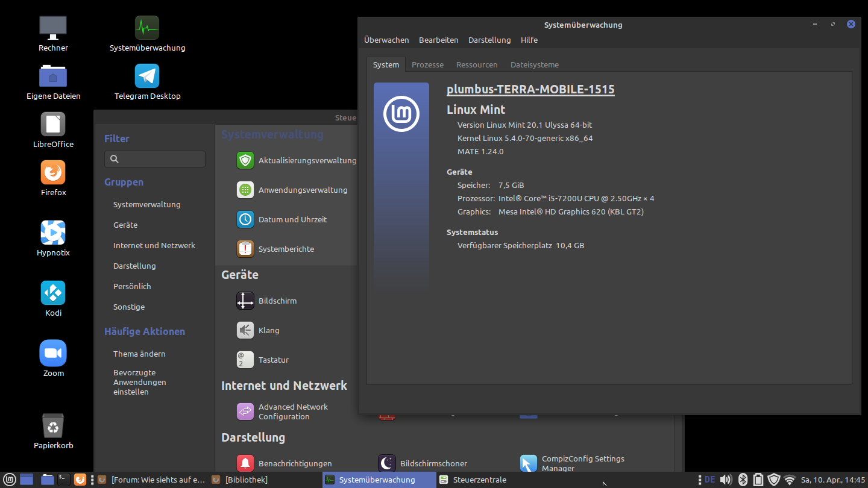Click Linux Mint logo in System tab
This screenshot has height=488, width=868.
tap(401, 113)
